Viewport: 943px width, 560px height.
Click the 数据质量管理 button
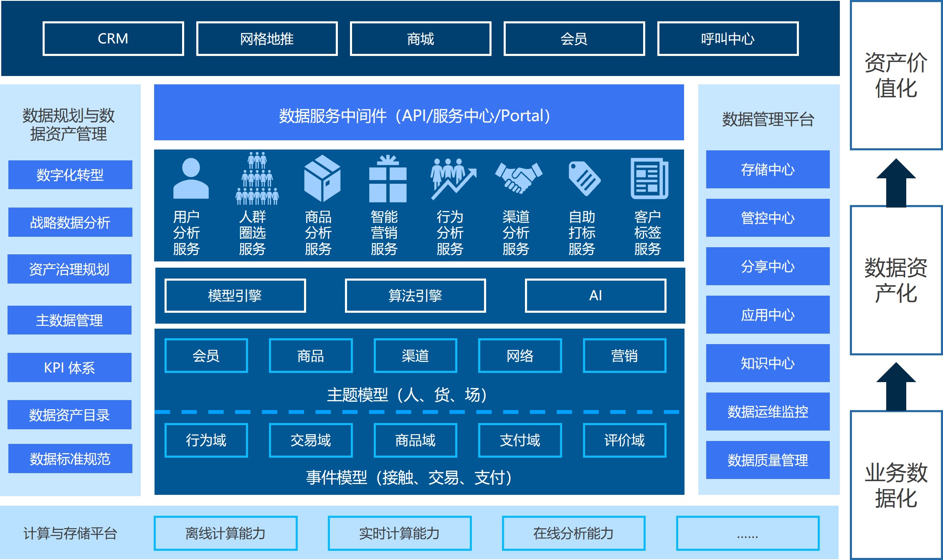768,460
